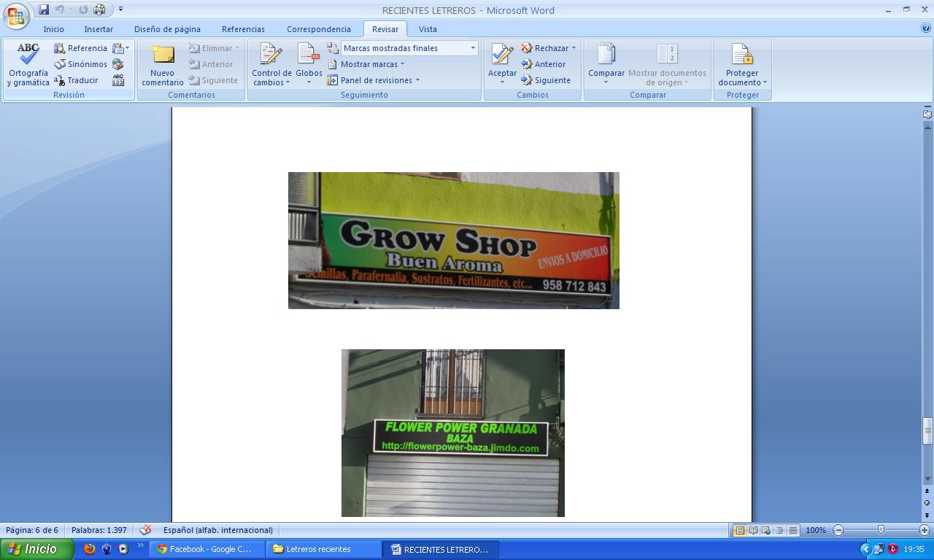Click the zoom slider handle
The image size is (934, 560).
(x=881, y=530)
